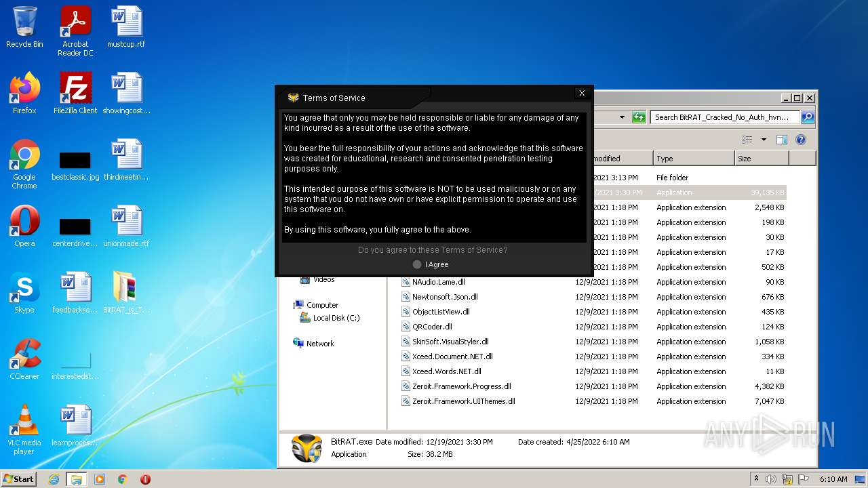Select the NAudio.Lame.dll file
This screenshot has width=868, height=488.
[x=438, y=282]
